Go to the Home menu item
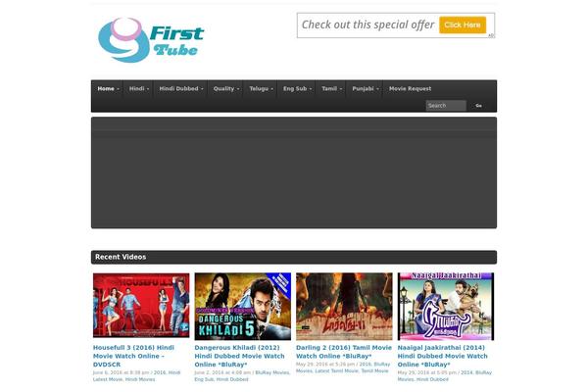Viewport: 588px width, 392px height. 108,89
